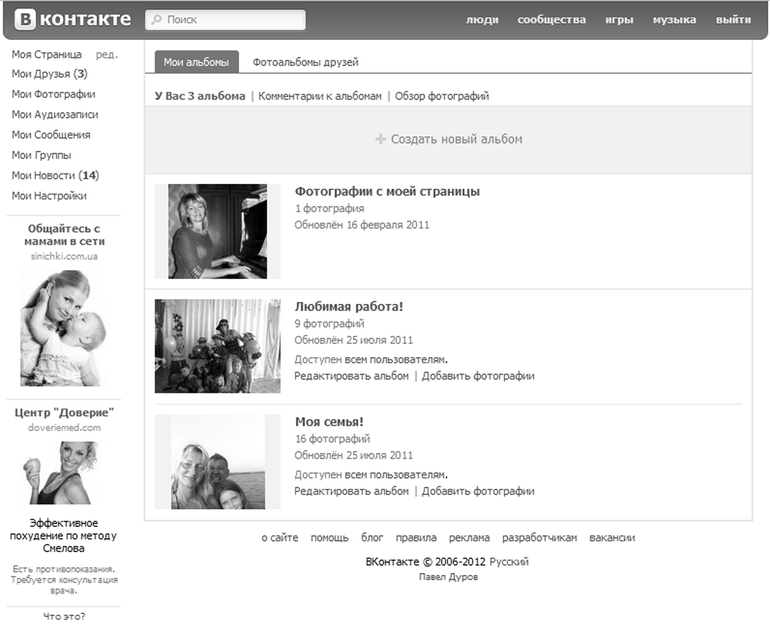The image size is (770, 624).
Task: Open Мои Настройки in sidebar
Action: tap(49, 196)
